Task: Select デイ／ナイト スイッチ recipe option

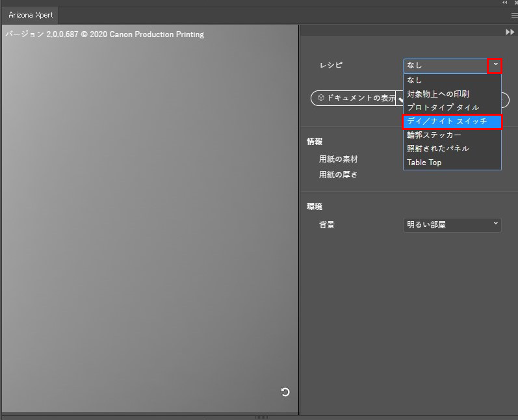Action: click(x=452, y=122)
